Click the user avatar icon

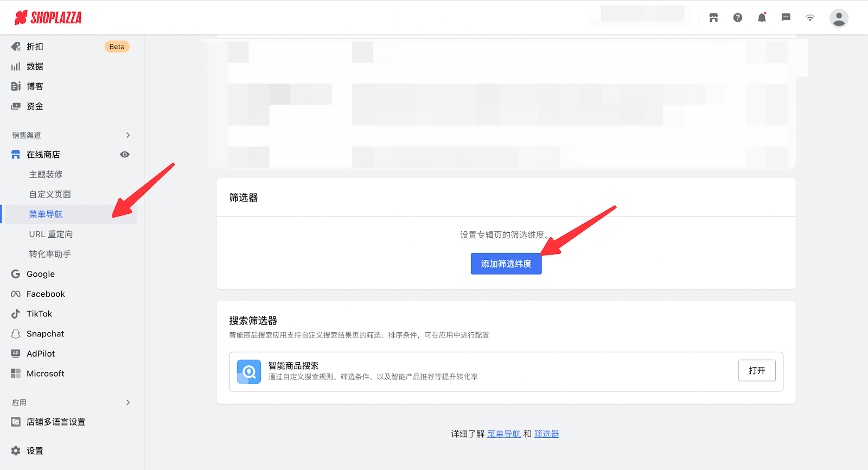pyautogui.click(x=838, y=18)
